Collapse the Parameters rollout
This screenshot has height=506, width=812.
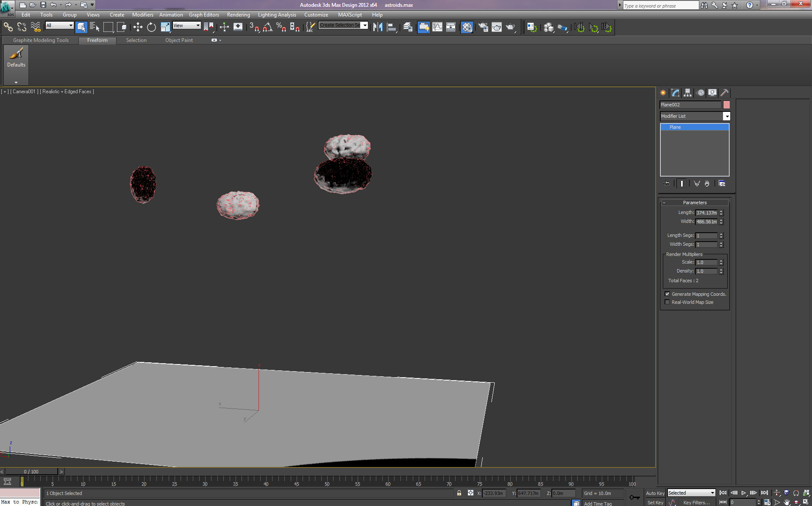(x=694, y=203)
